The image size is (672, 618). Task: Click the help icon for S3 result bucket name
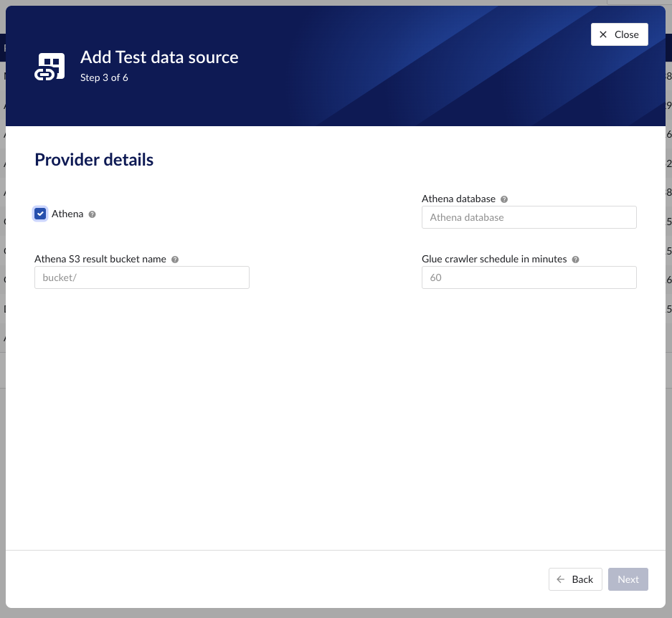click(x=175, y=259)
